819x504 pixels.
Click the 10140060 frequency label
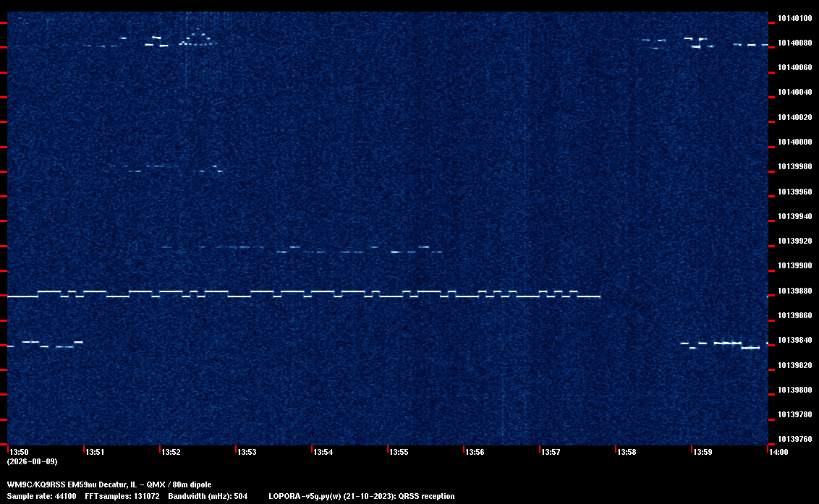click(795, 67)
